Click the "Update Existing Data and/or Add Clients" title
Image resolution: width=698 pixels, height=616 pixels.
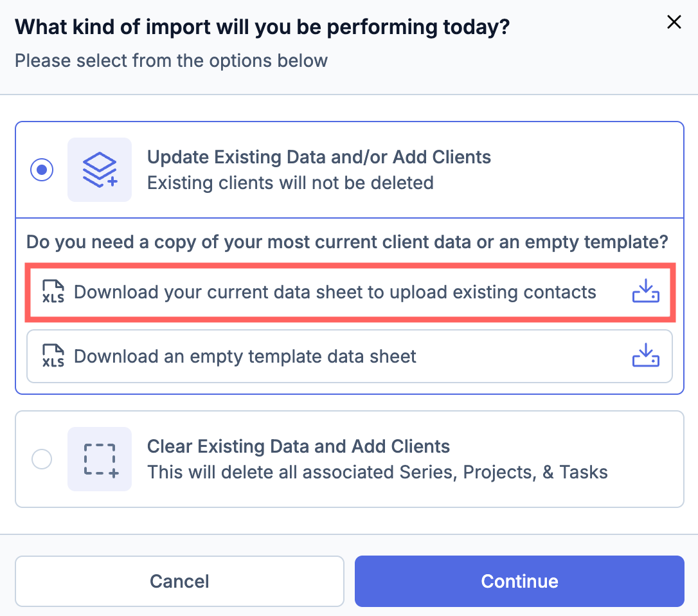[x=319, y=157]
